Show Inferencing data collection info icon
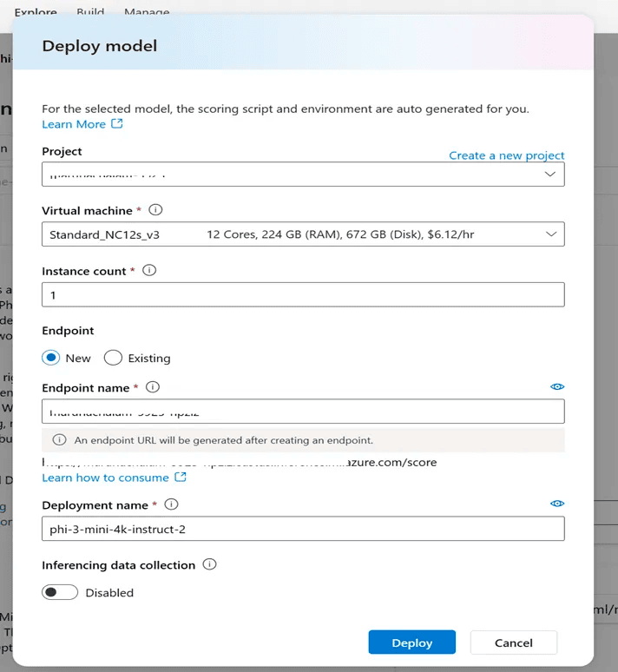This screenshot has height=672, width=618. (x=209, y=564)
